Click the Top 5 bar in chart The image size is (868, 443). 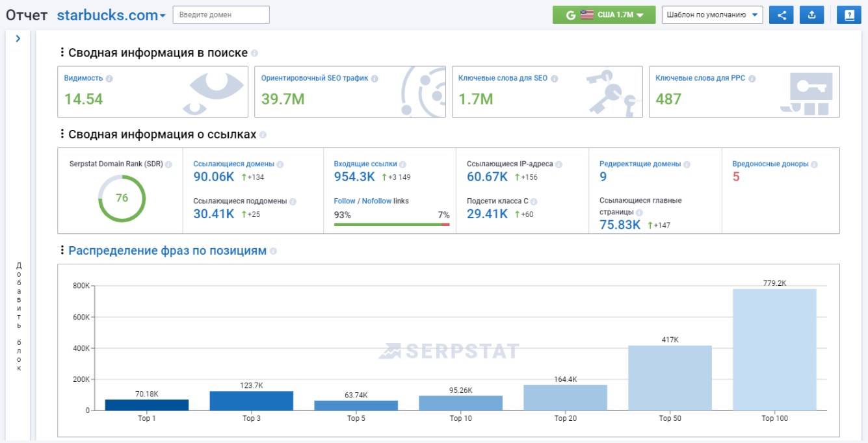point(356,405)
